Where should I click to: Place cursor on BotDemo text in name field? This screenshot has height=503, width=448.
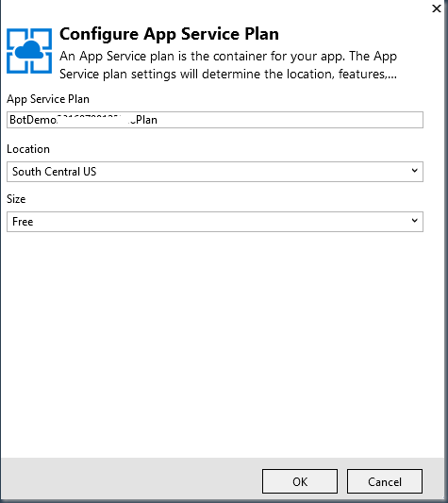[x=33, y=120]
